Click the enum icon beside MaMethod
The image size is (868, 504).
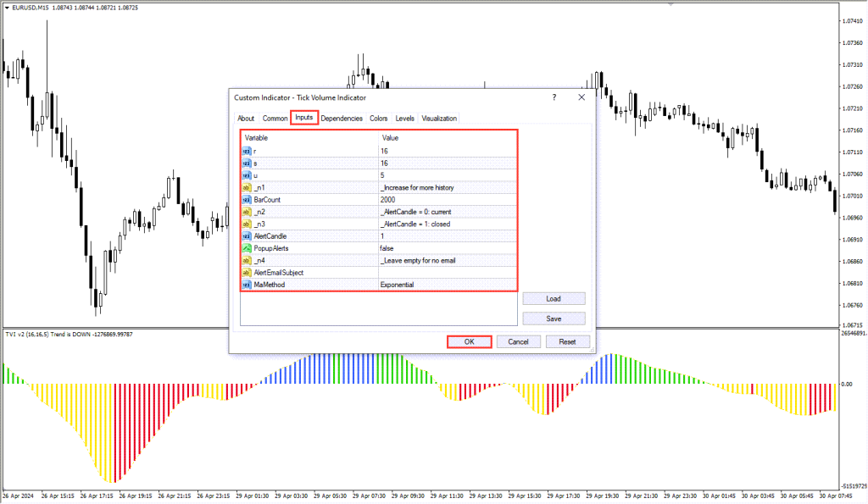(247, 285)
